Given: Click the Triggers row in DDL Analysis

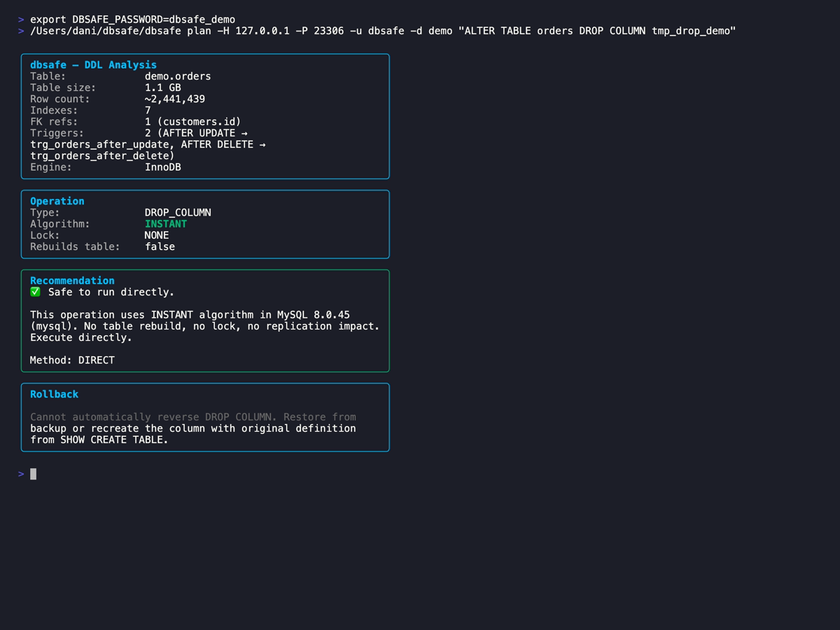Looking at the screenshot, I should (56, 132).
